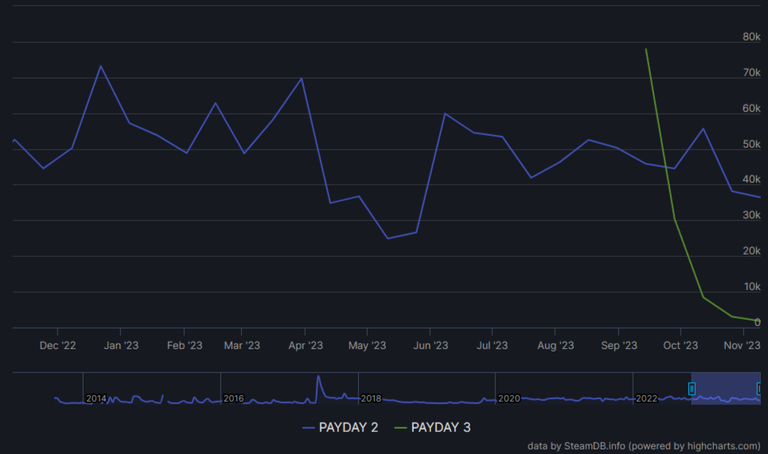
Task: Click the 20k y-axis label
Action: pos(751,251)
